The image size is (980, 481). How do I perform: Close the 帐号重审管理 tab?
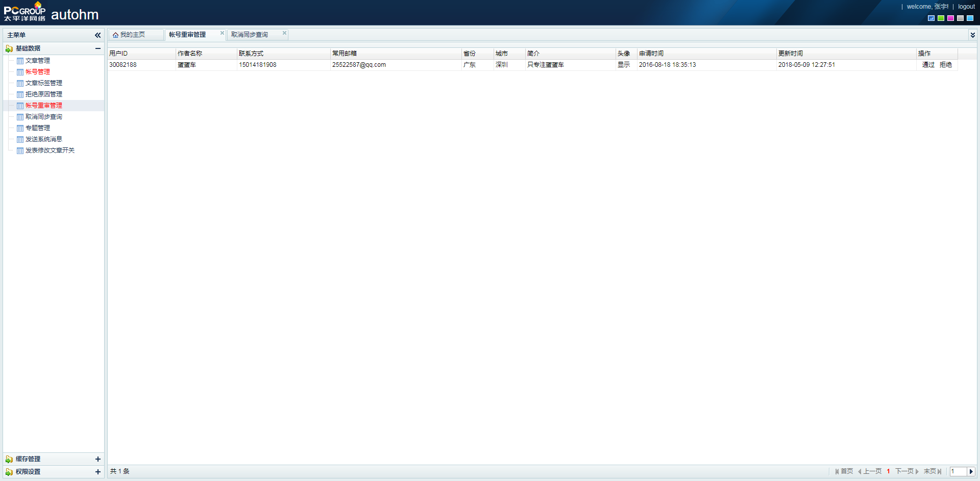click(x=222, y=33)
